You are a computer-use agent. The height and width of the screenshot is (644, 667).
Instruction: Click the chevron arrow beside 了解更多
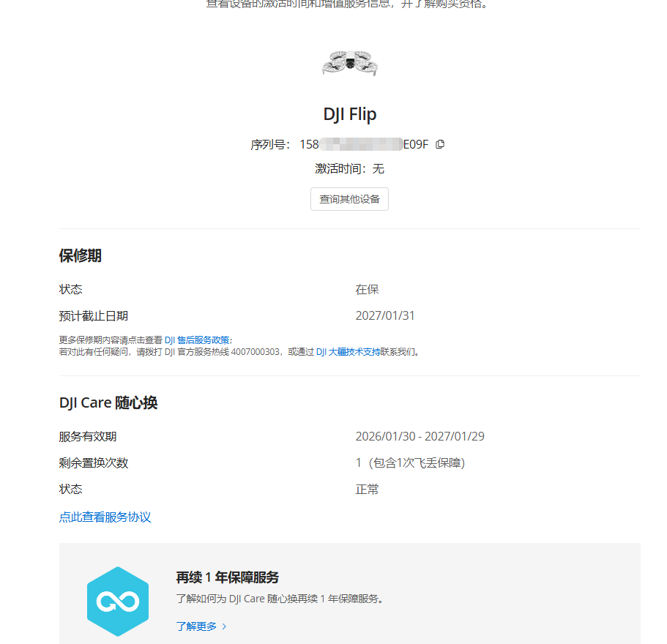tap(224, 626)
